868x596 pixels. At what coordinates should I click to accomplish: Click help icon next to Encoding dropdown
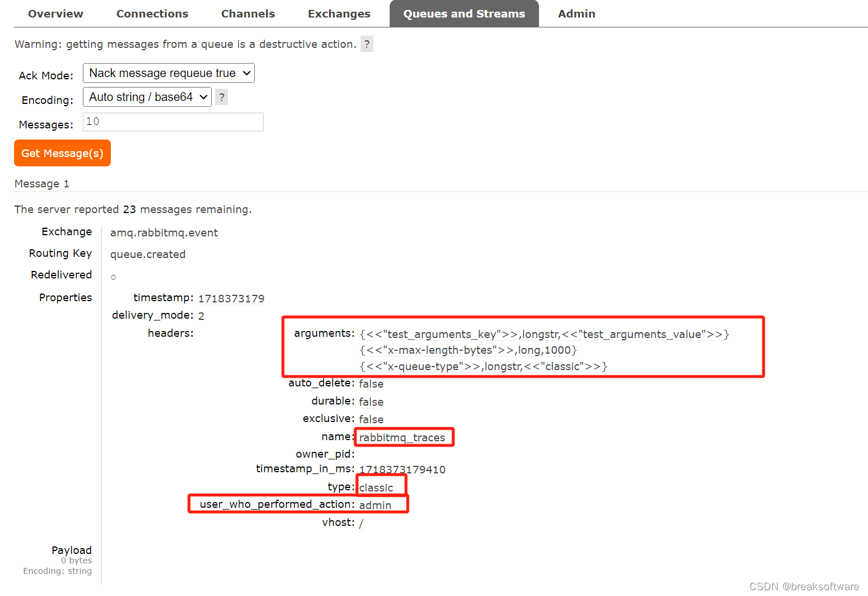(x=222, y=97)
